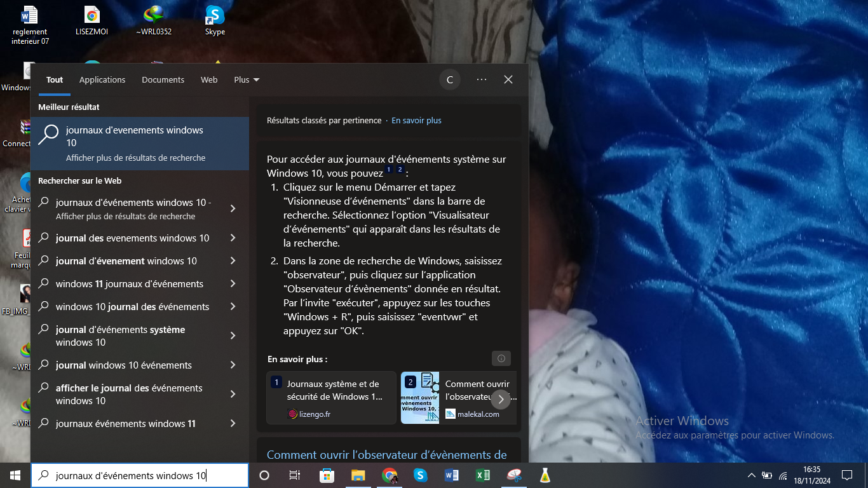The width and height of the screenshot is (868, 488).
Task: Switch to Chrome in the taskbar
Action: tap(389, 475)
